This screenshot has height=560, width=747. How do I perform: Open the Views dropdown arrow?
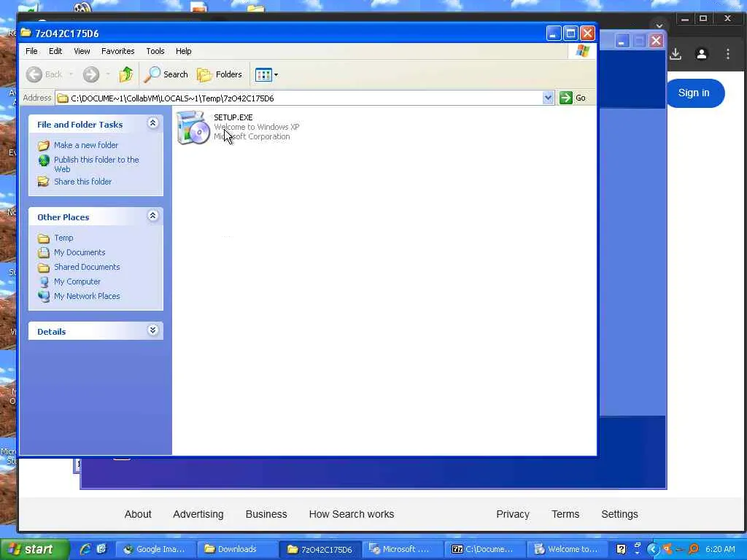point(276,75)
